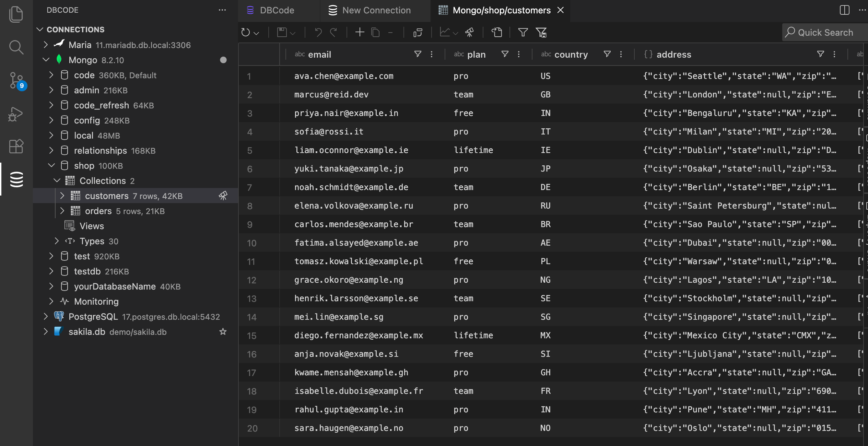Filter the plan column with its funnel
The width and height of the screenshot is (868, 446).
tap(505, 54)
